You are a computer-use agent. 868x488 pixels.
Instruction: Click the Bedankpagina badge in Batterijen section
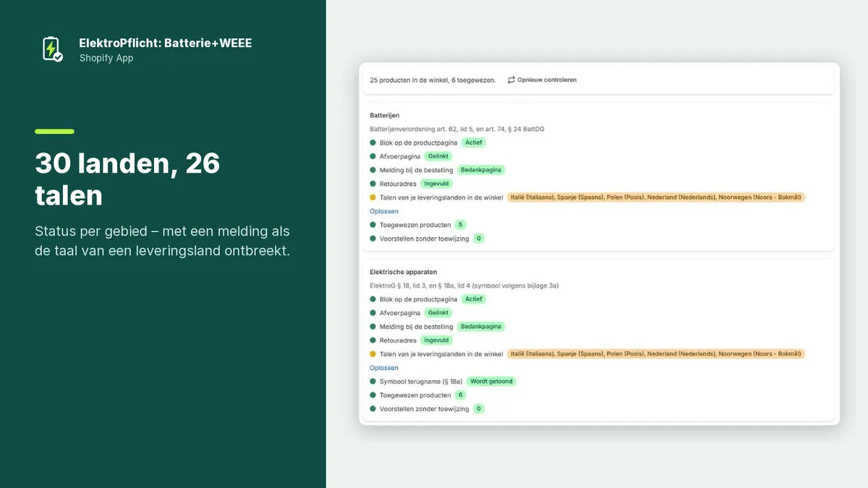point(481,170)
